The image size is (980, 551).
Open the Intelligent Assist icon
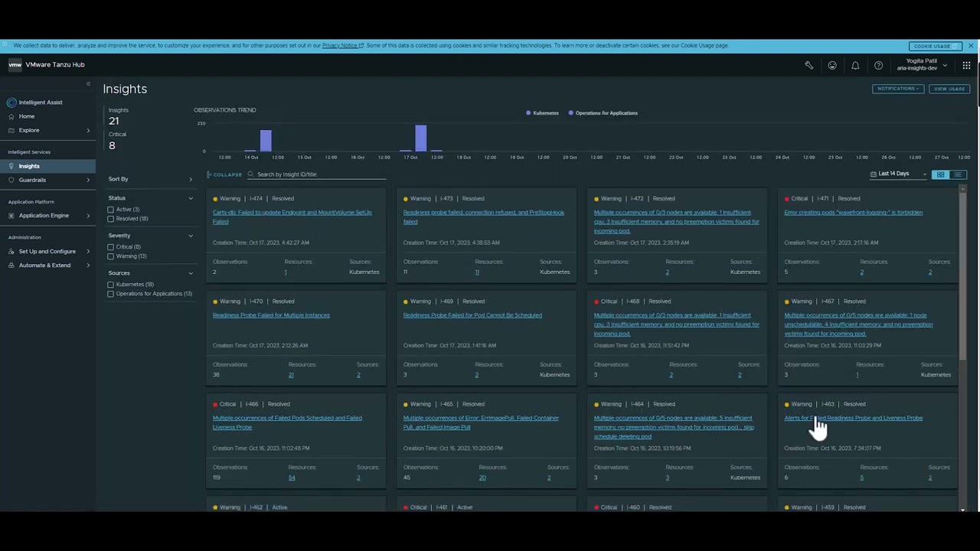[x=11, y=103]
